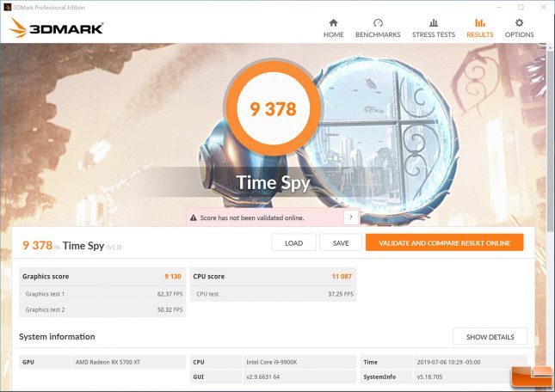
Task: Click the 3DMark title bar app icon
Action: [x=7, y=7]
